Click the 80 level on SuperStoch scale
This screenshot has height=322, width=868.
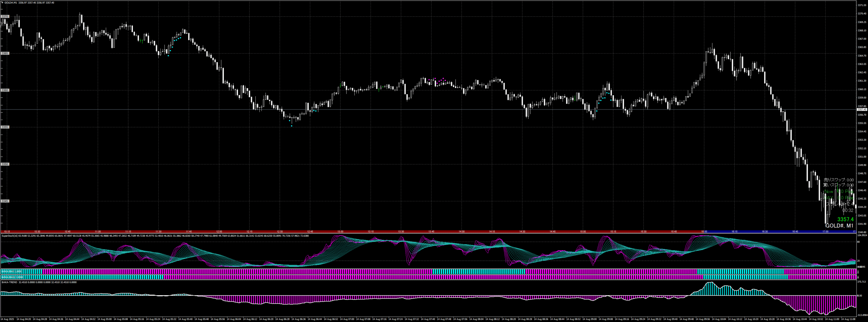[x=859, y=242]
